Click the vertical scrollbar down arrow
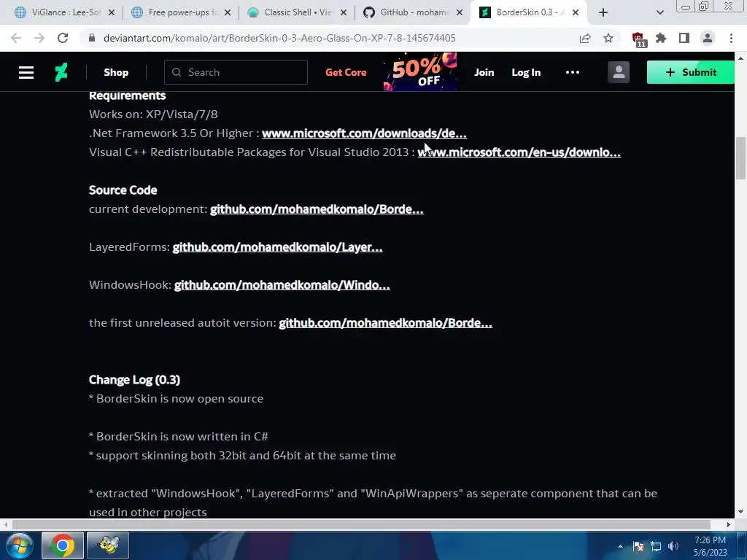 click(x=740, y=513)
